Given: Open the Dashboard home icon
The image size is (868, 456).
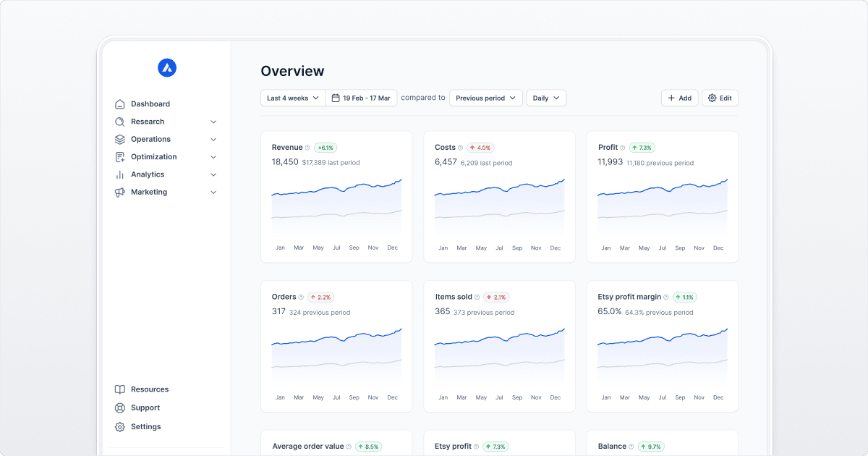Looking at the screenshot, I should point(120,104).
